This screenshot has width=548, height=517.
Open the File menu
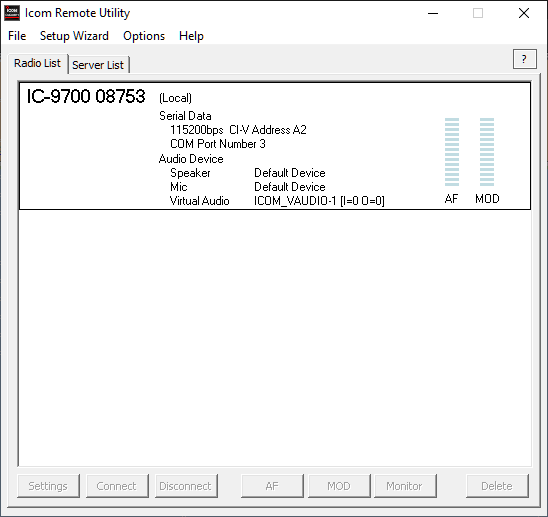(x=17, y=36)
